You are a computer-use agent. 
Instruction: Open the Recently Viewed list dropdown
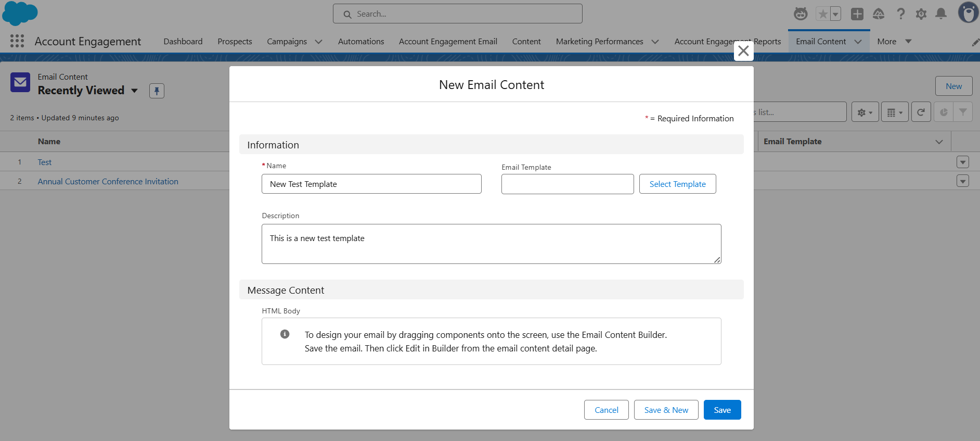point(135,91)
